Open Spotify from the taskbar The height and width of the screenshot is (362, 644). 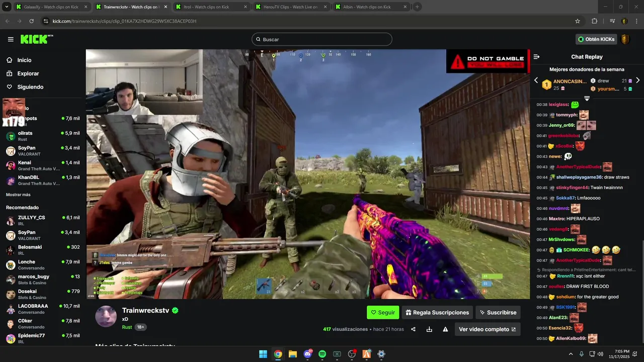[x=323, y=354]
